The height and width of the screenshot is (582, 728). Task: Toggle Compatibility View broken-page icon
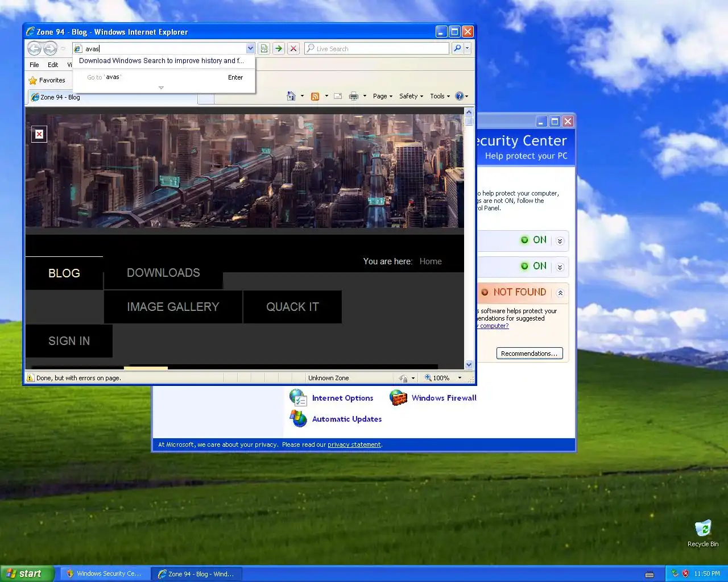pyautogui.click(x=264, y=48)
